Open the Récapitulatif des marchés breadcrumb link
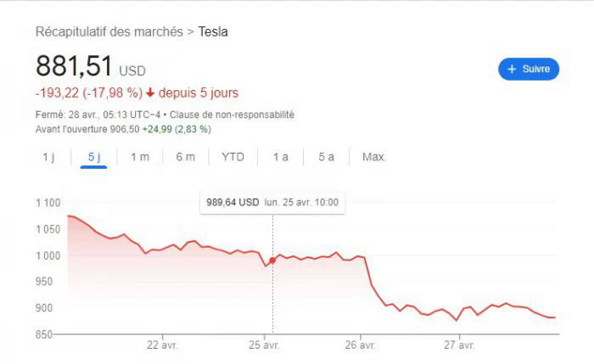594x364 pixels. pos(109,32)
